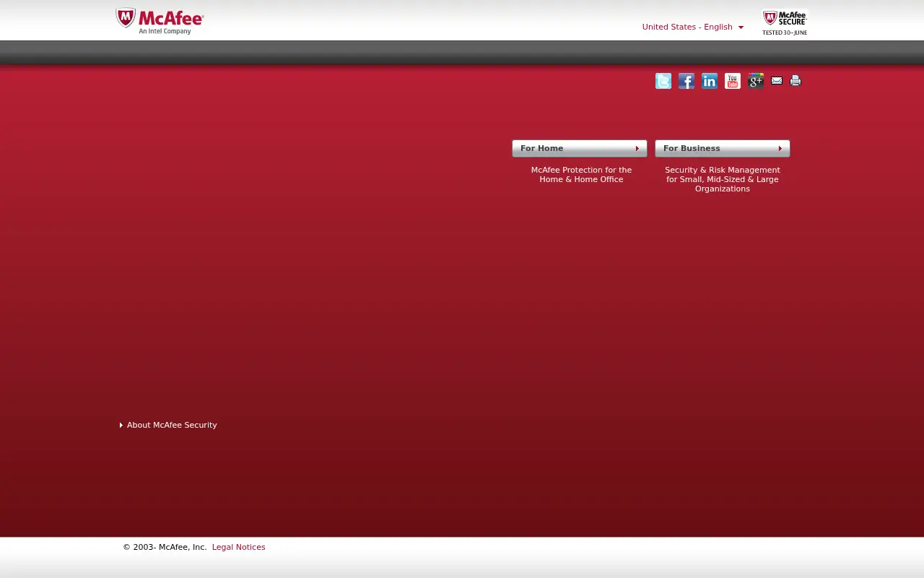Share via the Google Plus icon

pyautogui.click(x=756, y=81)
